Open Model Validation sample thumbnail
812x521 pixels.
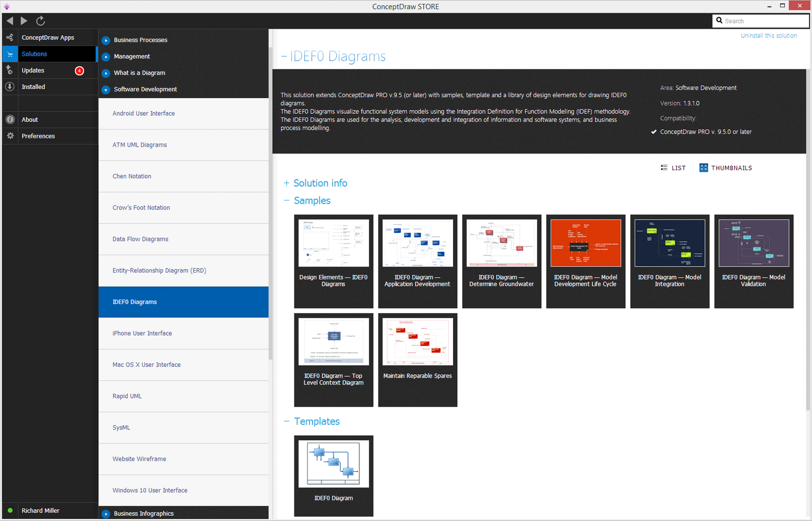point(754,261)
